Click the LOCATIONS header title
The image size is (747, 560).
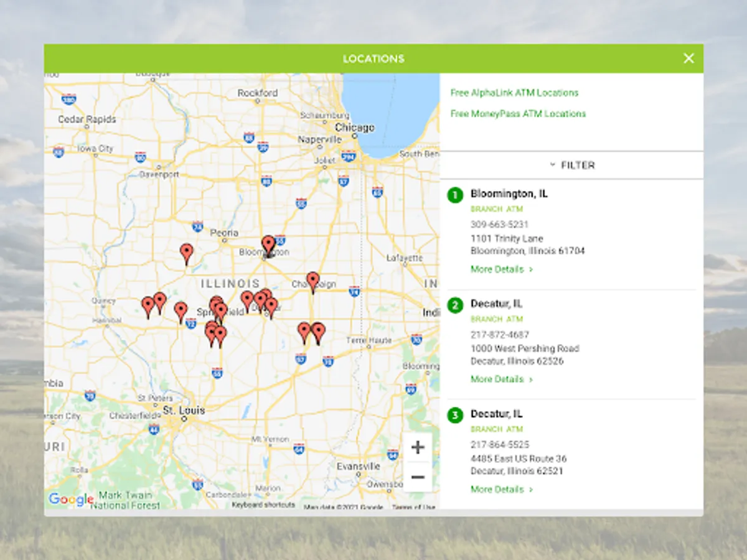(374, 58)
